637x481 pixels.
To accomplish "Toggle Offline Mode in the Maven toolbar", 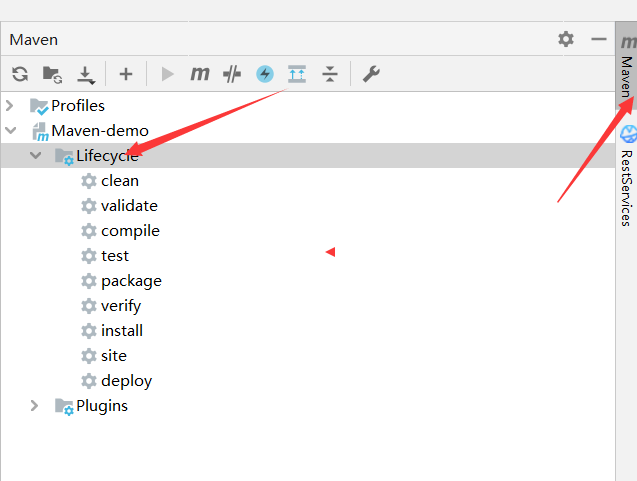I will coord(232,74).
